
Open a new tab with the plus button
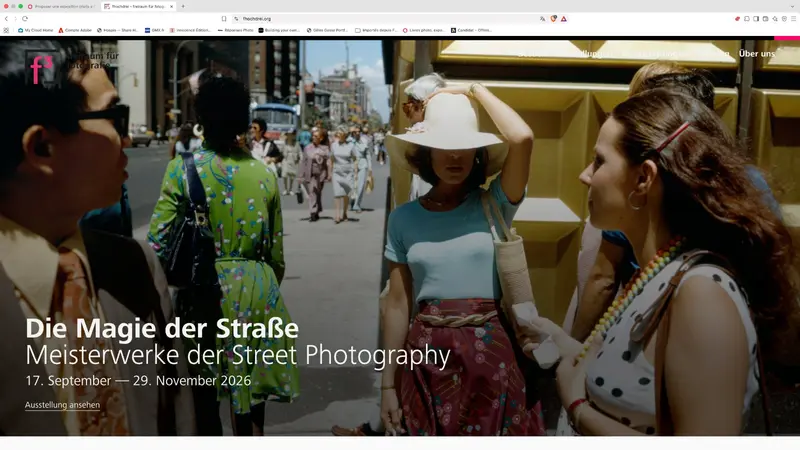tap(183, 7)
